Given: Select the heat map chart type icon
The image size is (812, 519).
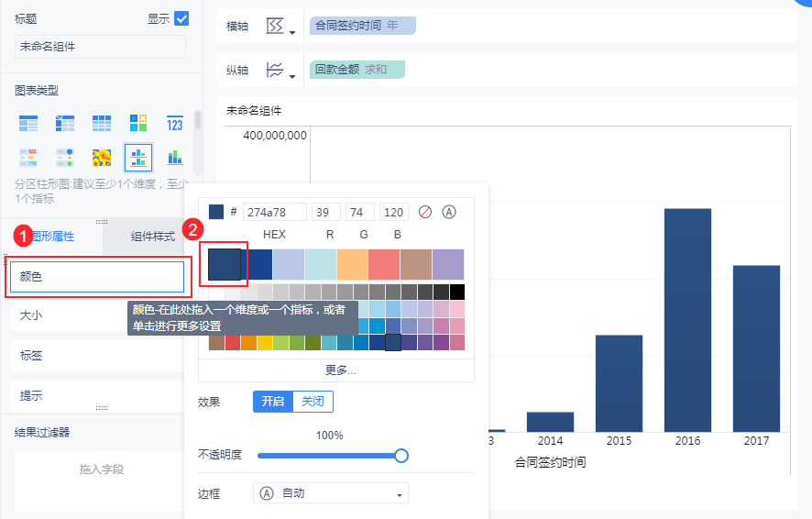Looking at the screenshot, I should pyautogui.click(x=102, y=157).
